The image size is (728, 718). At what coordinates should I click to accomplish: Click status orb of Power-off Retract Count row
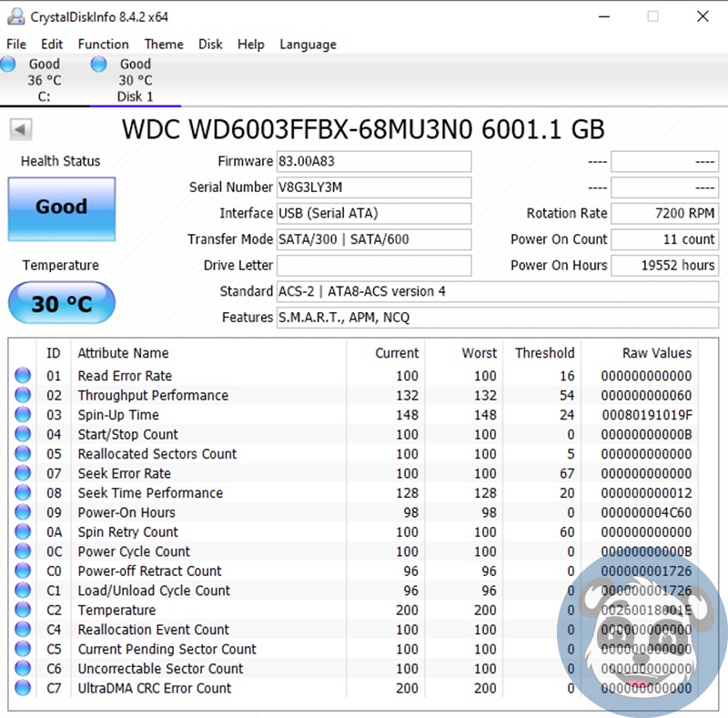(23, 571)
